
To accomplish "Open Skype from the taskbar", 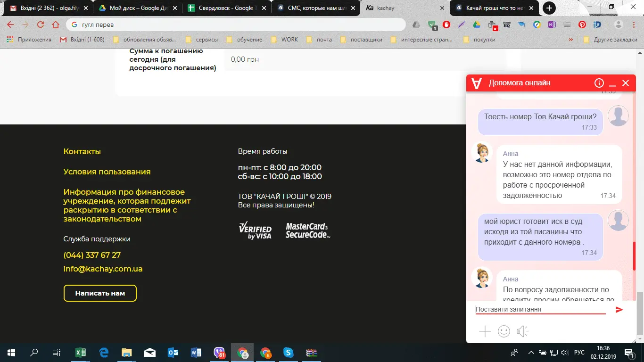I will click(x=289, y=353).
